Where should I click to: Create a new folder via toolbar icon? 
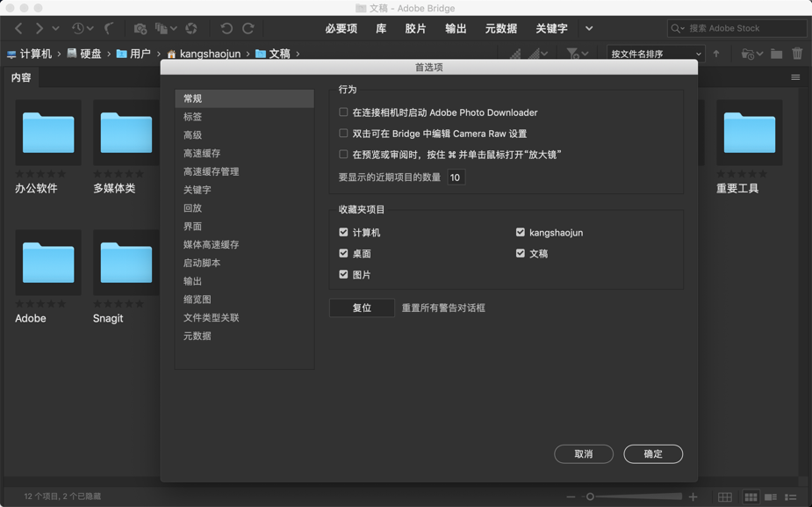pyautogui.click(x=776, y=54)
